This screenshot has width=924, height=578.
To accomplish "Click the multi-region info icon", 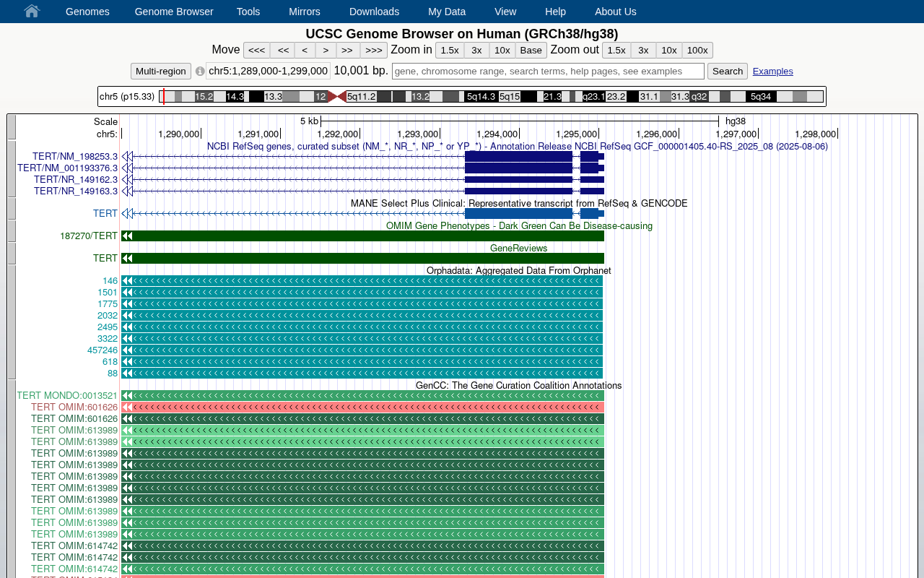I will 200,72.
